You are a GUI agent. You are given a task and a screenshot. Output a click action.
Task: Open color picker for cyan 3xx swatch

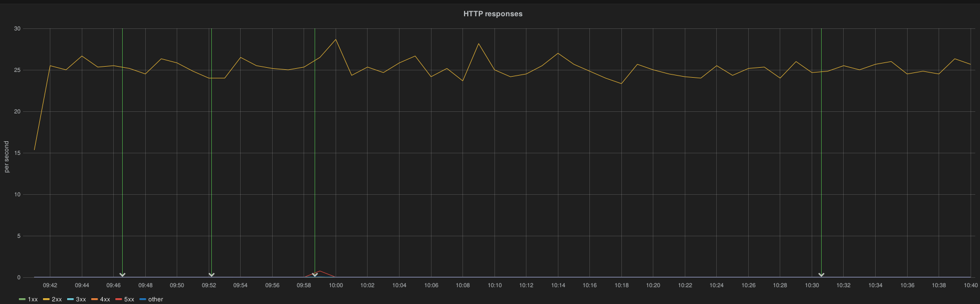click(x=70, y=299)
